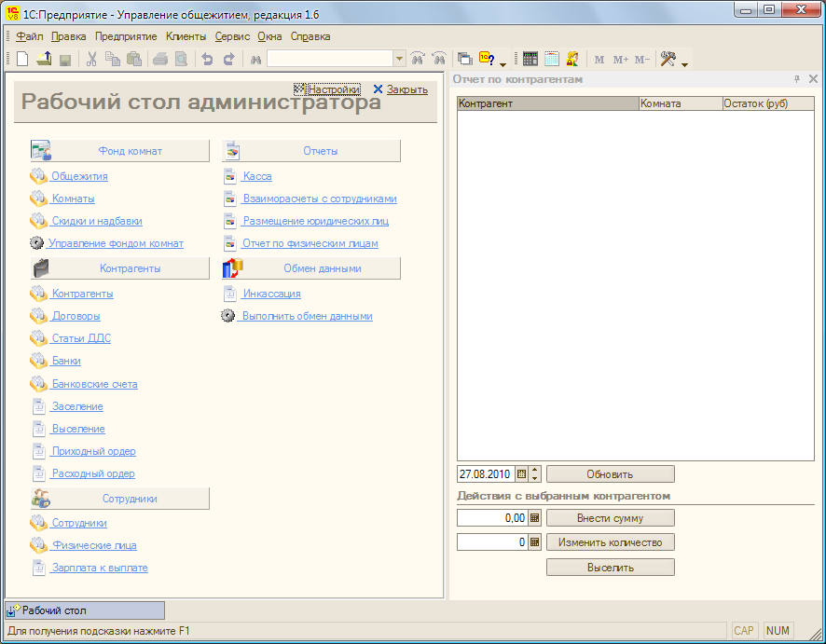826x644 pixels.
Task: Click the Paste clipboard icon
Action: click(134, 59)
